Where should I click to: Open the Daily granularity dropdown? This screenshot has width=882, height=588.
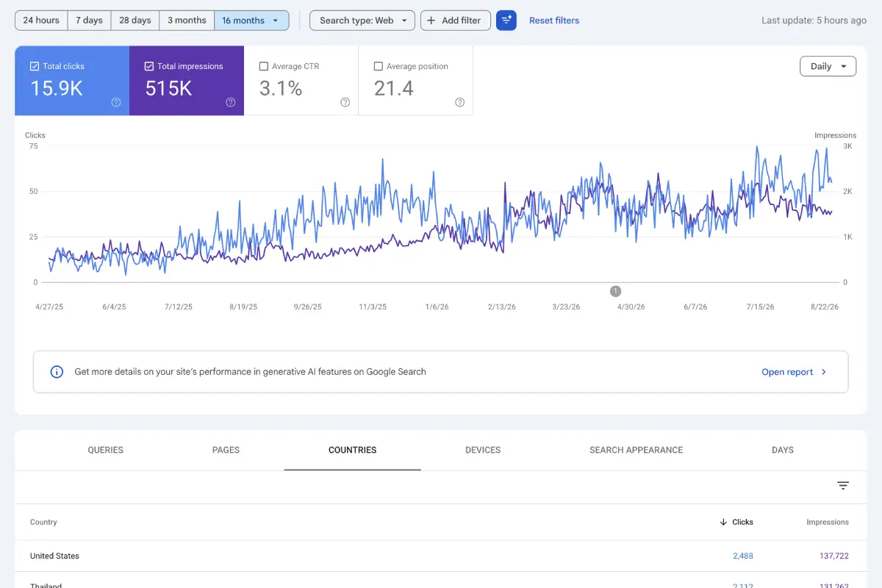click(828, 66)
